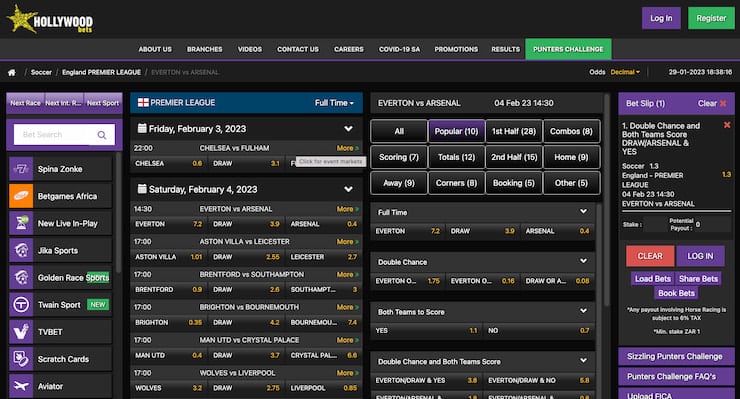740x399 pixels.
Task: Select the All markets filter
Action: pos(399,131)
